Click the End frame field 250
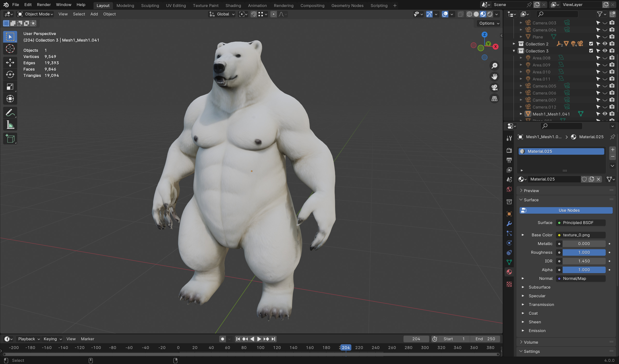 pyautogui.click(x=485, y=339)
